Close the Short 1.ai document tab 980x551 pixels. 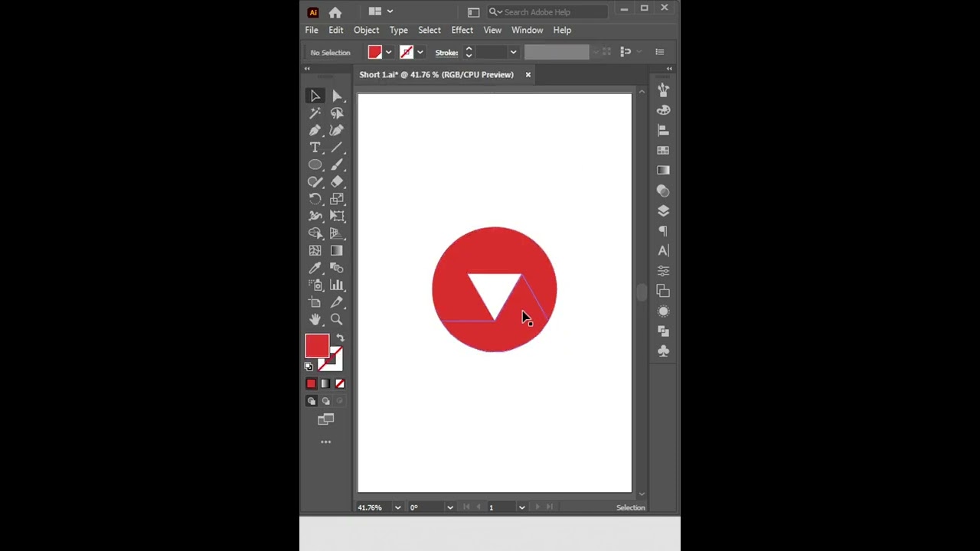click(x=528, y=74)
